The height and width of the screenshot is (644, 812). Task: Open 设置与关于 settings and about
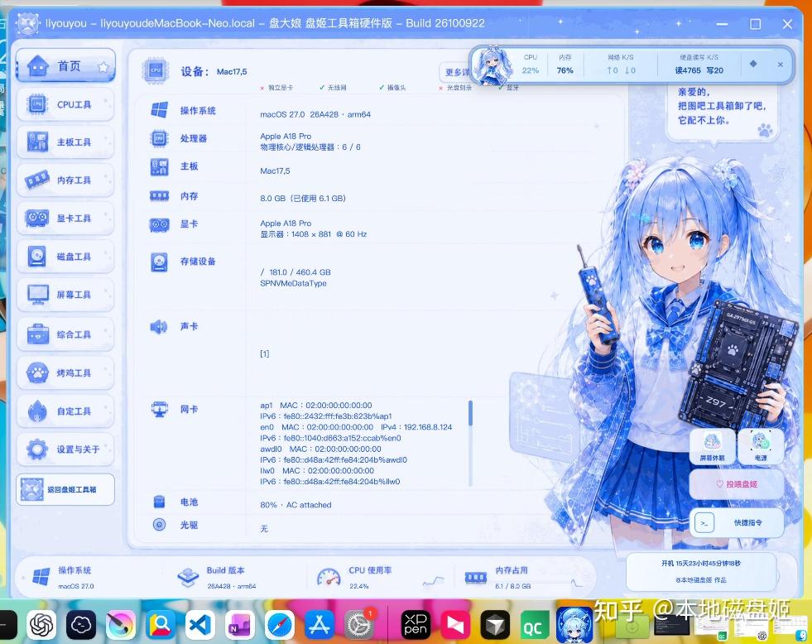click(65, 449)
